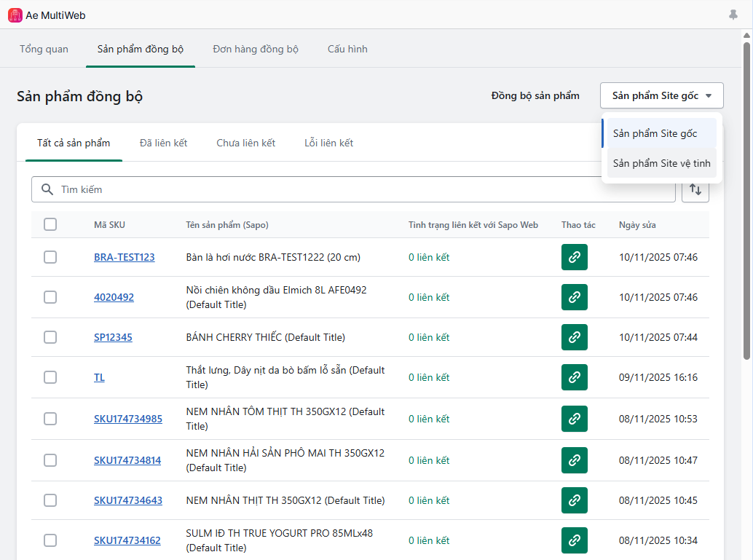Check the box for BRA-TEST123 product
The width and height of the screenshot is (753, 560).
pyautogui.click(x=50, y=257)
